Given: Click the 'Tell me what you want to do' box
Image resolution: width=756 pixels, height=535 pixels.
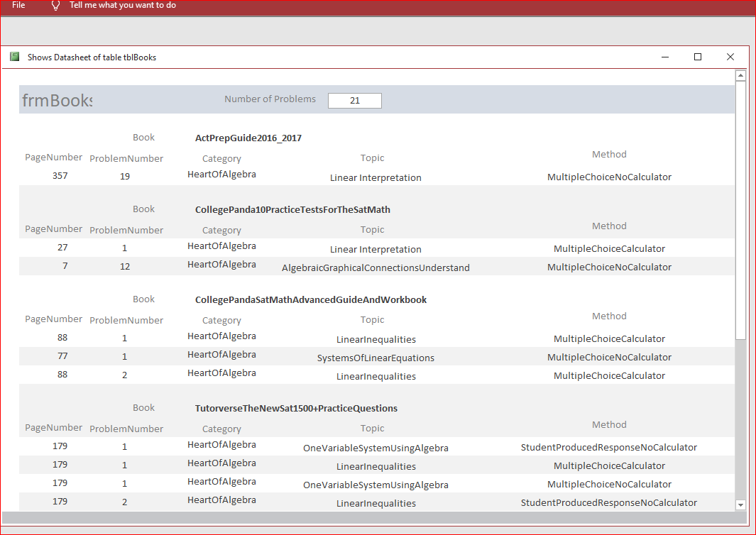Looking at the screenshot, I should (123, 5).
